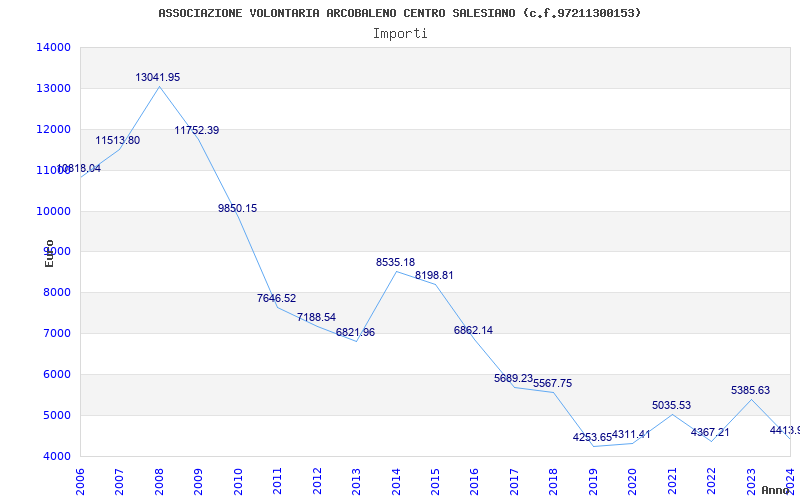This screenshot has width=800, height=500.
Task: Click y-axis tick label 10000
Action: click(53, 211)
